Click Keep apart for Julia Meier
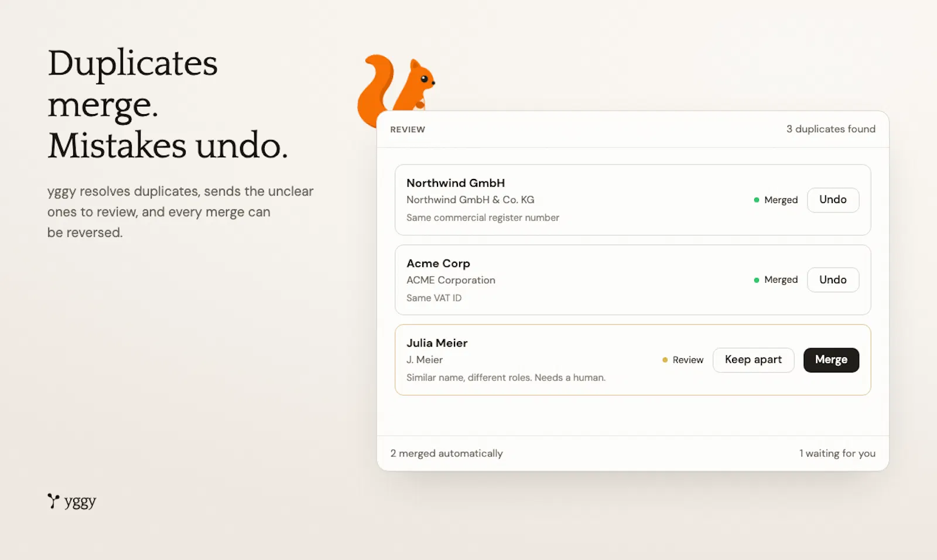This screenshot has width=937, height=560. pyautogui.click(x=753, y=360)
